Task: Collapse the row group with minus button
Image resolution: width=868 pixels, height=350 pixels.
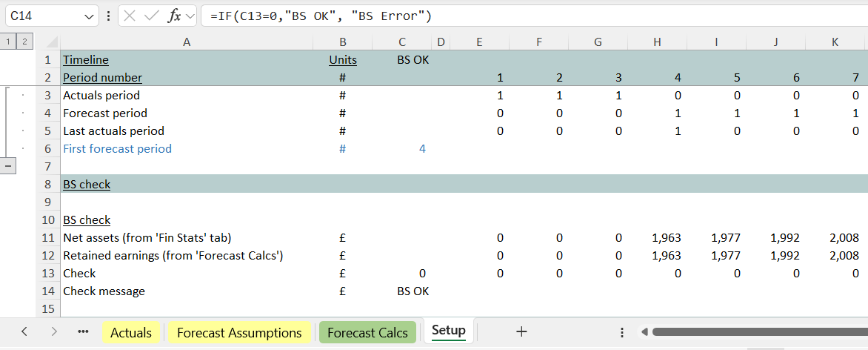Action: (x=9, y=166)
